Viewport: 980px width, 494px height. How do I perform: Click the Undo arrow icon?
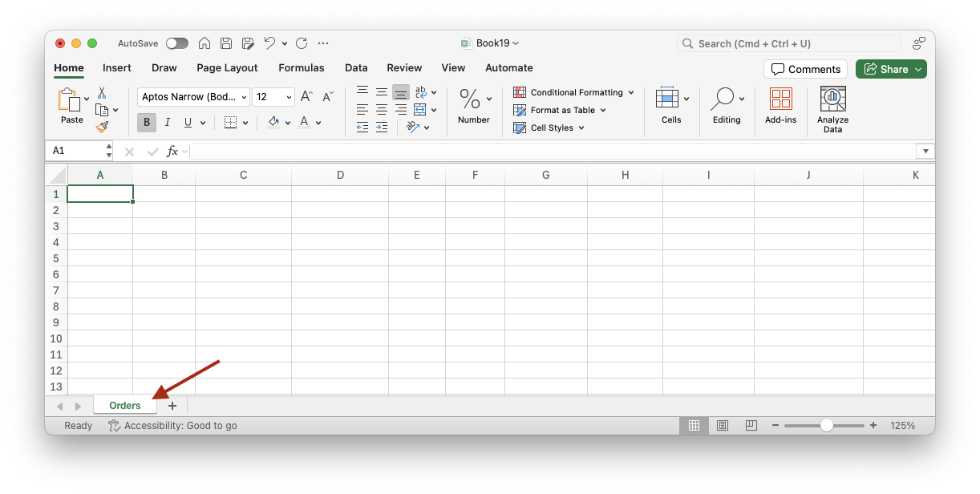269,43
